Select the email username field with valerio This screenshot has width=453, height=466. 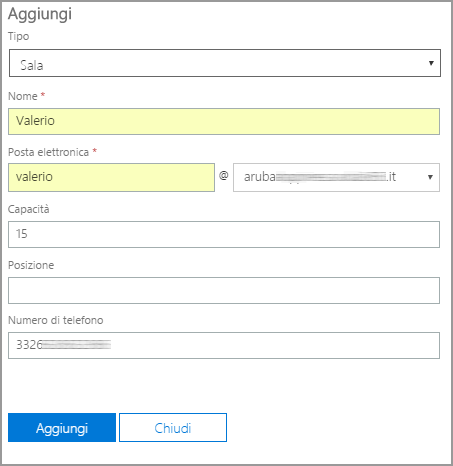(x=111, y=177)
